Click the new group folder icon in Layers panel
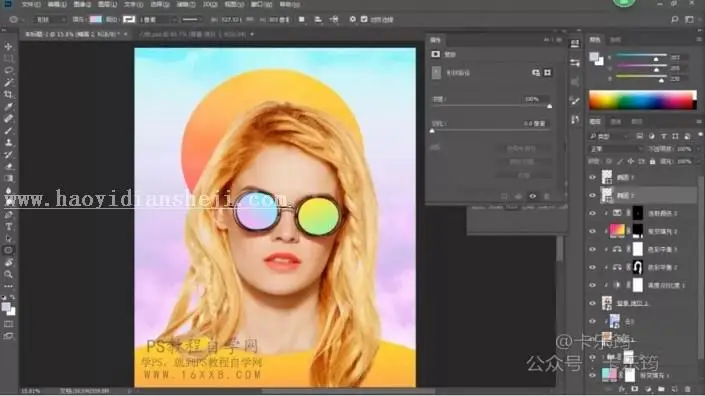Viewport: 705px width, 396px height. click(661, 389)
